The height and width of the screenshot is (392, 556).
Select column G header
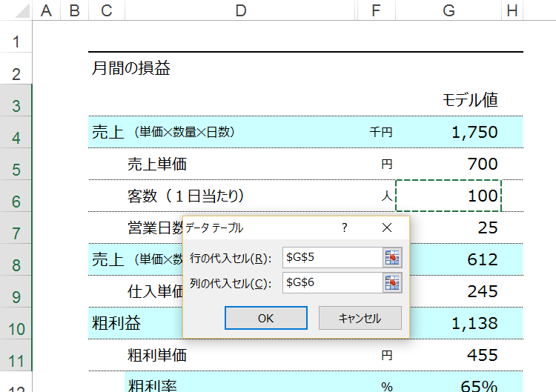click(x=449, y=10)
